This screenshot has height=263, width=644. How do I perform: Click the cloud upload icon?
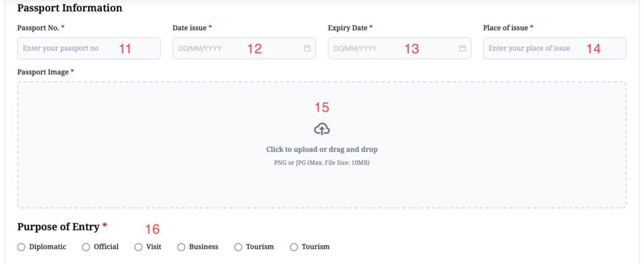pyautogui.click(x=322, y=129)
